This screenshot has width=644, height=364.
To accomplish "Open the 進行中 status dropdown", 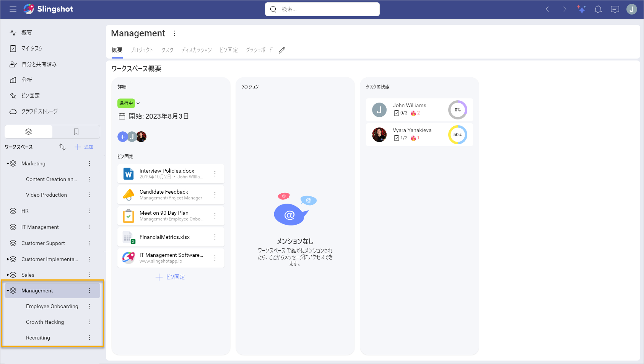I will 129,103.
